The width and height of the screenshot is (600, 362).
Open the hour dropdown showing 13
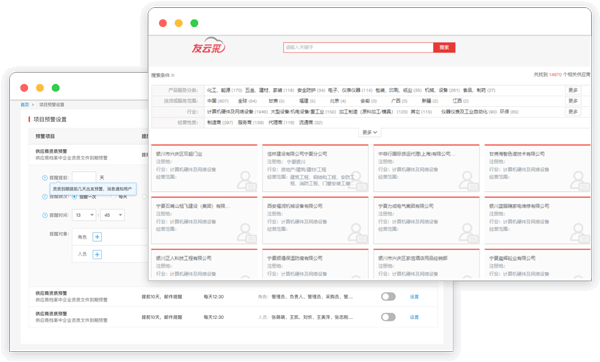click(84, 215)
